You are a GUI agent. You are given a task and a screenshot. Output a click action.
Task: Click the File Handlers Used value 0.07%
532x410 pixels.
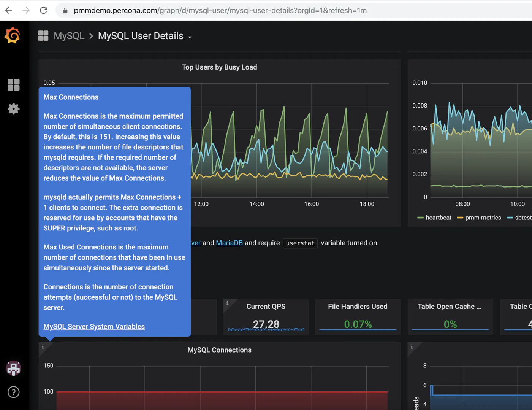(x=358, y=324)
